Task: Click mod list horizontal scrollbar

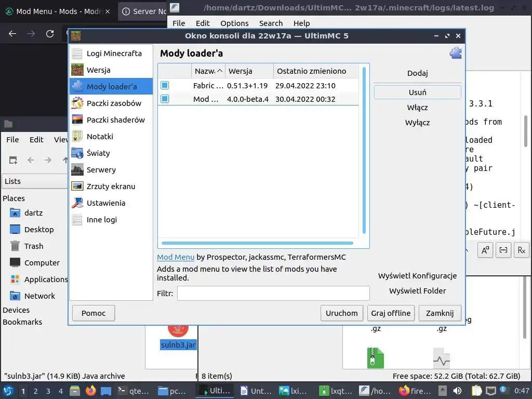Action: tap(258, 243)
